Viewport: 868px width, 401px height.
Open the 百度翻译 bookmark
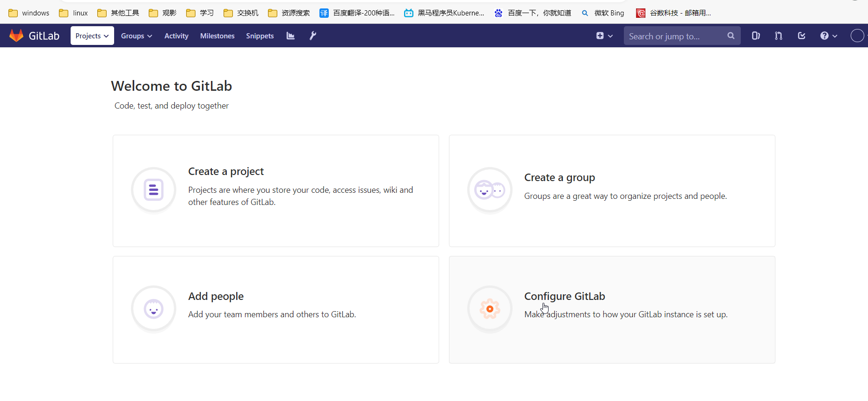coord(357,13)
